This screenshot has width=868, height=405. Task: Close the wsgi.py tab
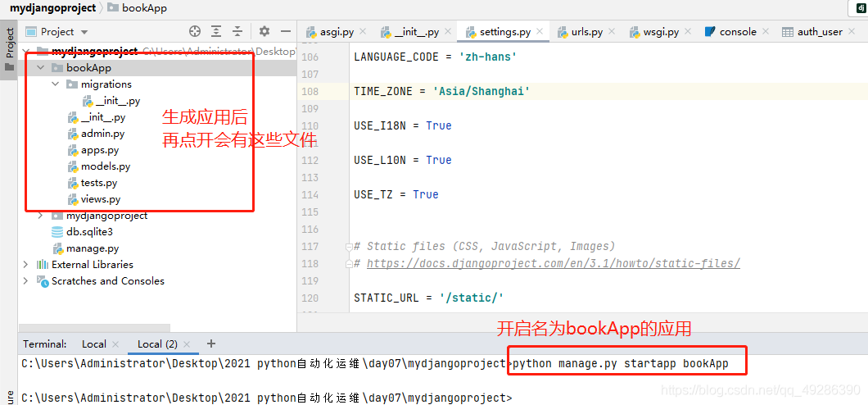688,32
